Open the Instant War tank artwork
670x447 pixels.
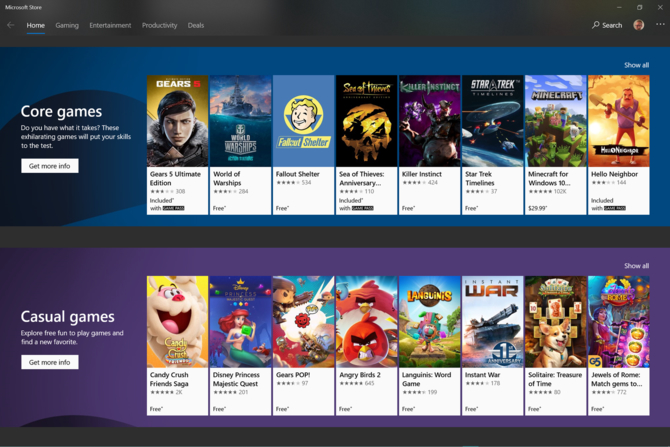click(x=493, y=322)
